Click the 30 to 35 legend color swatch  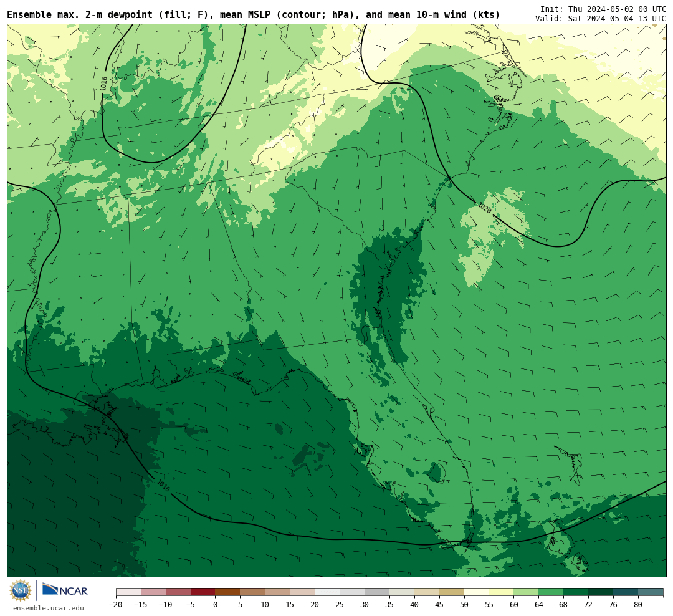(x=377, y=592)
